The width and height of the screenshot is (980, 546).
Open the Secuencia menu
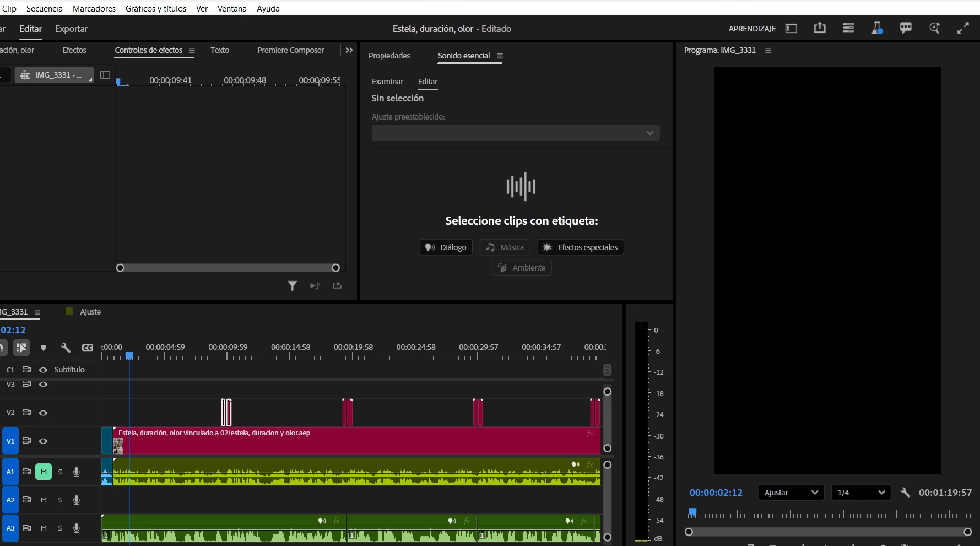tap(45, 9)
